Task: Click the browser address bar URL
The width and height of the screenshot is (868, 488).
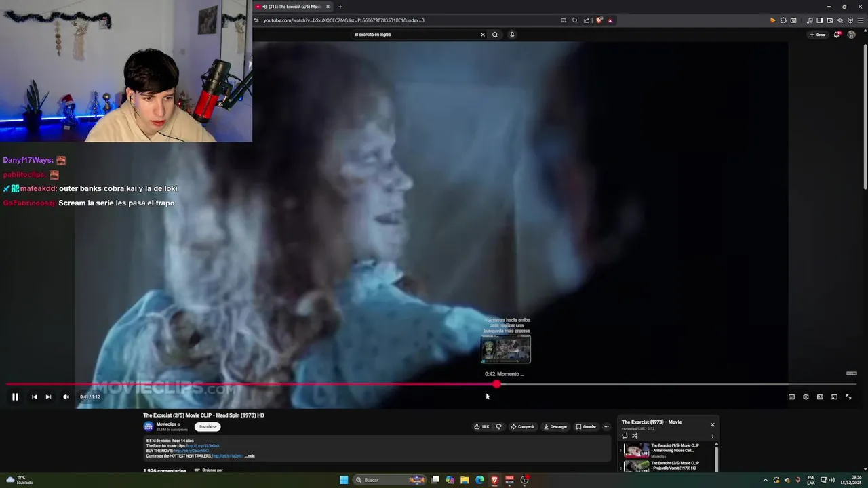Action: pyautogui.click(x=344, y=20)
